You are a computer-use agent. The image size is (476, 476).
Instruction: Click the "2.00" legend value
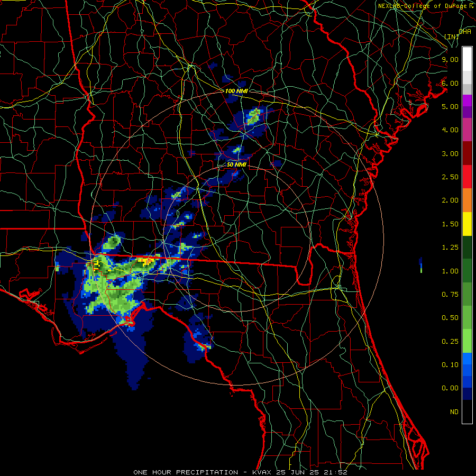450,200
